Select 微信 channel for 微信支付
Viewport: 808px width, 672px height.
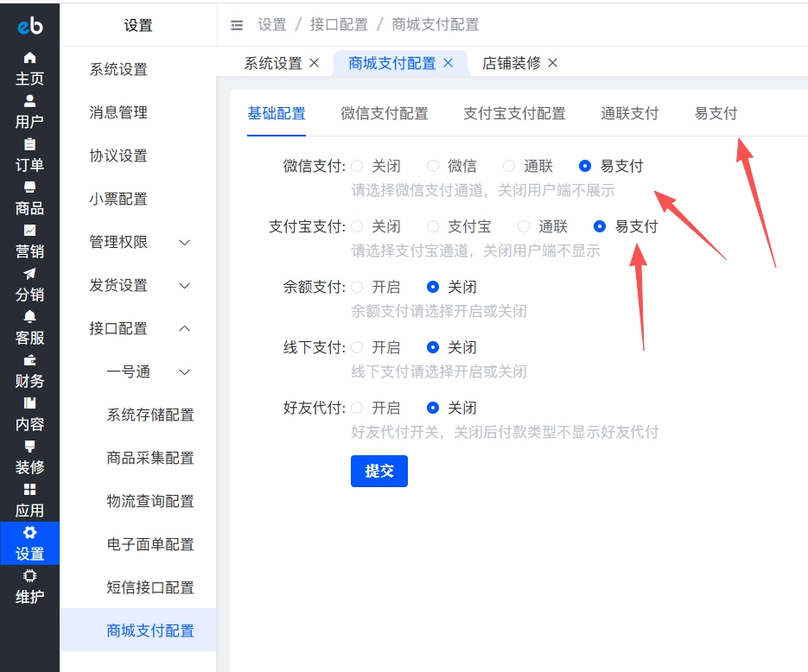(443, 165)
